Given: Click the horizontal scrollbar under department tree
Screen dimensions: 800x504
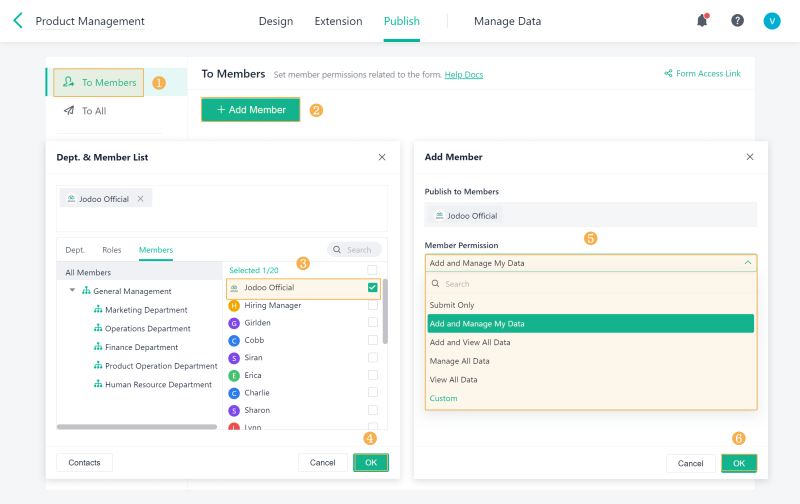Looking at the screenshot, I should tap(136, 427).
